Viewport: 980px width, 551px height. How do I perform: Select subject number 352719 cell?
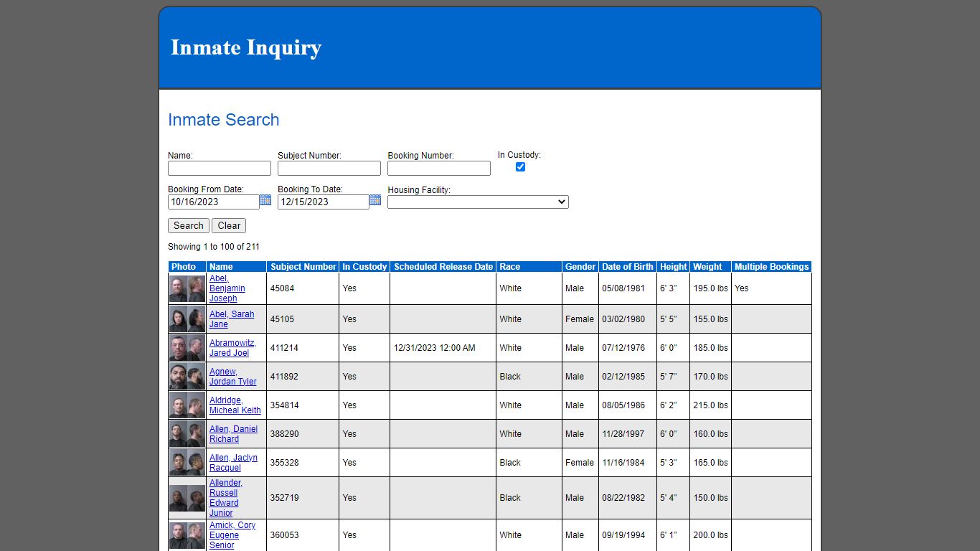[303, 498]
